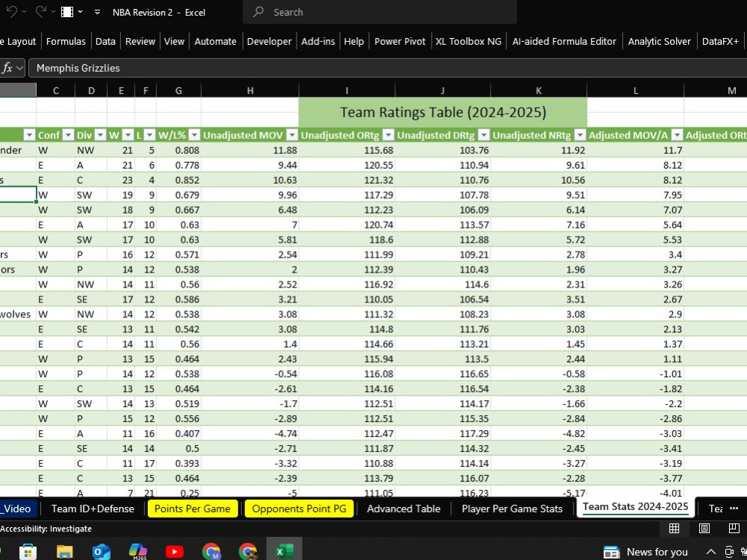The width and height of the screenshot is (747, 560).
Task: Open YouTube app from taskbar
Action: click(x=174, y=552)
